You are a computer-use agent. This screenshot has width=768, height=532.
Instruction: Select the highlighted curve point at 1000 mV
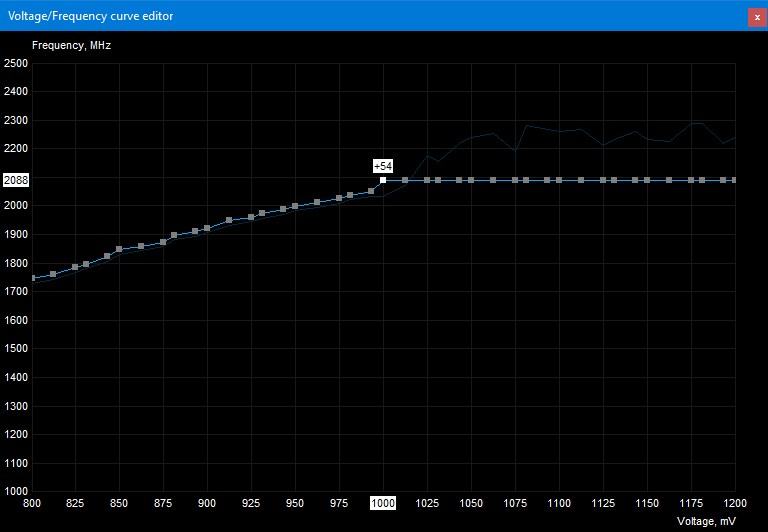[383, 180]
